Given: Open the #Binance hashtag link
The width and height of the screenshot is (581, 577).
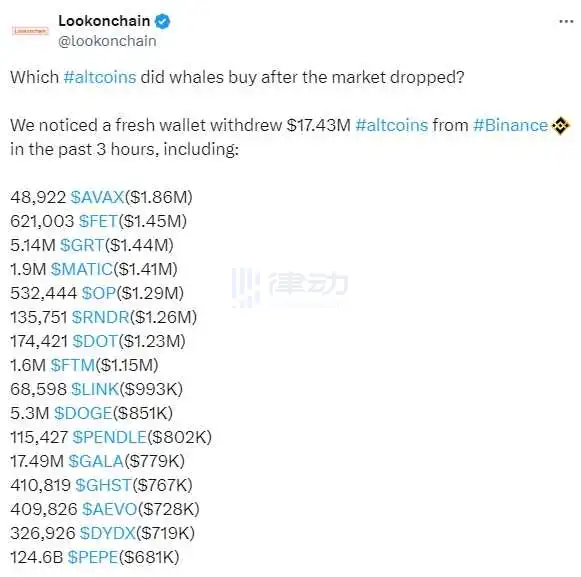Looking at the screenshot, I should click(510, 125).
